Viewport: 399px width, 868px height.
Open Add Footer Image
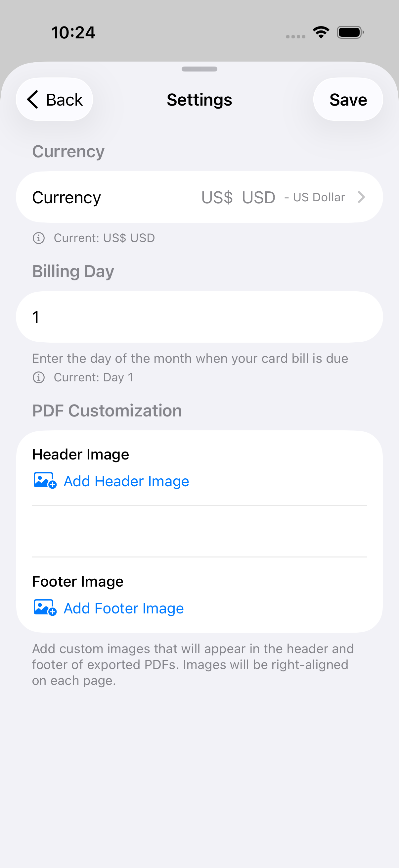pos(123,608)
